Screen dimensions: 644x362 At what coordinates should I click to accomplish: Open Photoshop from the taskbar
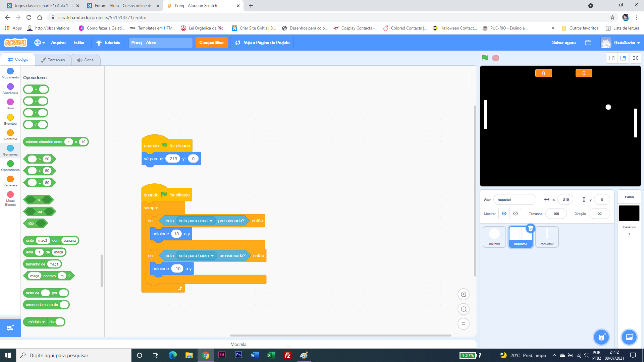(x=238, y=355)
